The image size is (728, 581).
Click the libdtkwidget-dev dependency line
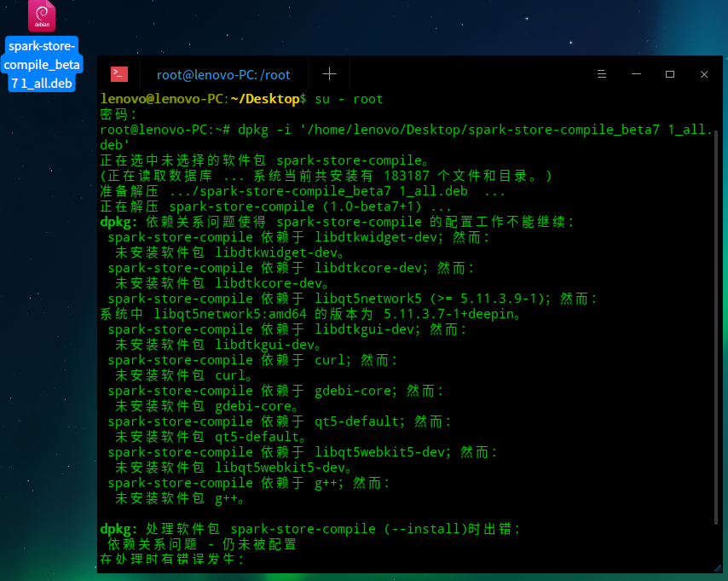[298, 237]
